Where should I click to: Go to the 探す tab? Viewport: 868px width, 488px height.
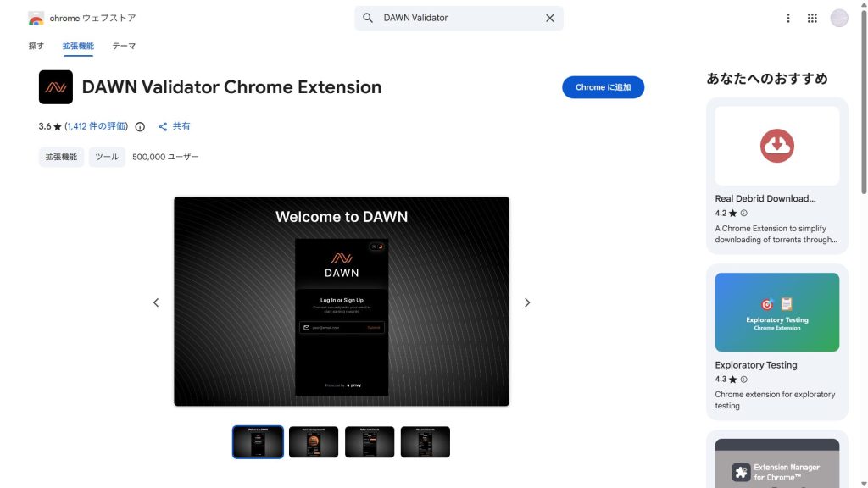click(36, 46)
